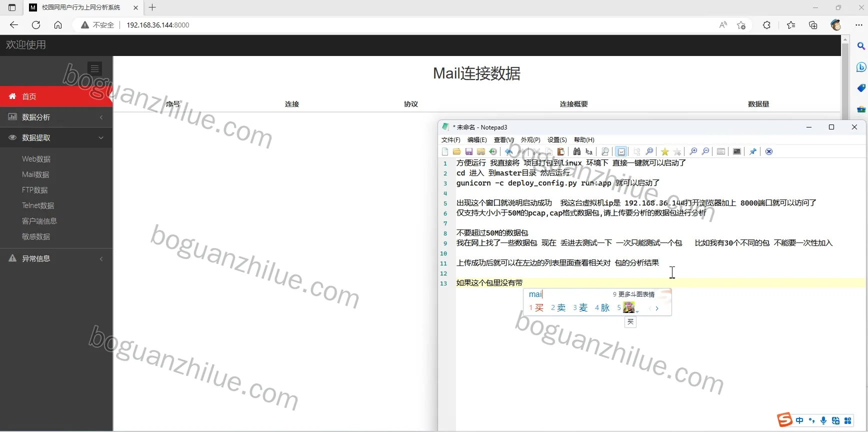Open Telnet数据 in the sidebar
This screenshot has width=868, height=432.
click(38, 205)
